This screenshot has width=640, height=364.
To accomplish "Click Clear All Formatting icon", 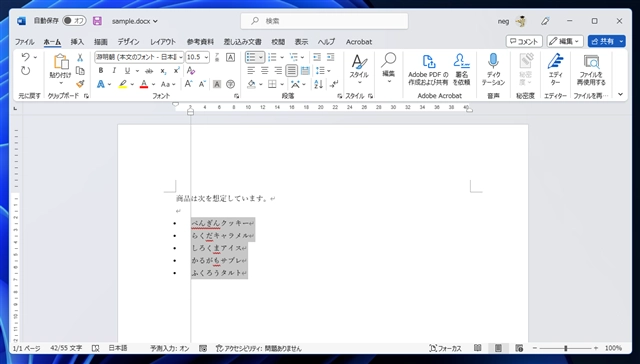I will (191, 71).
